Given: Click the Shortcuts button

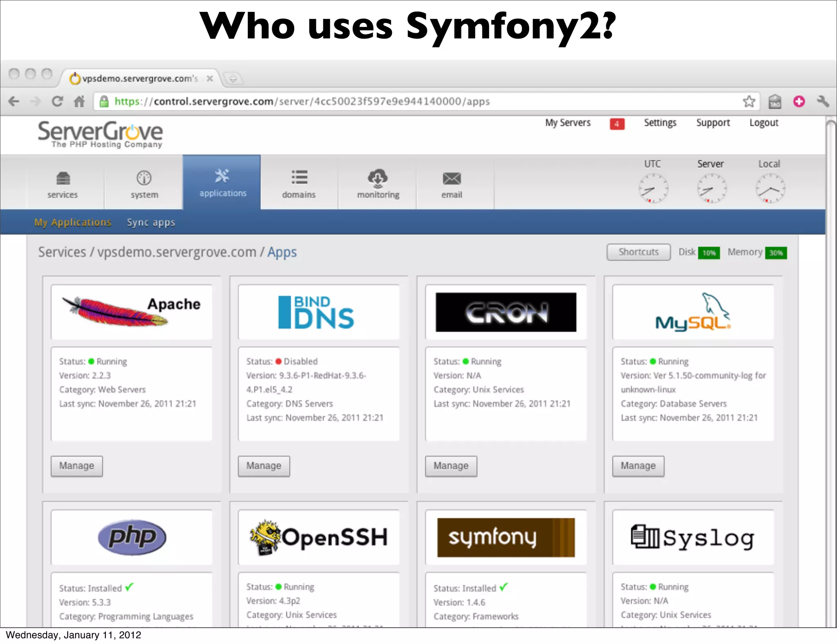Looking at the screenshot, I should tap(638, 252).
